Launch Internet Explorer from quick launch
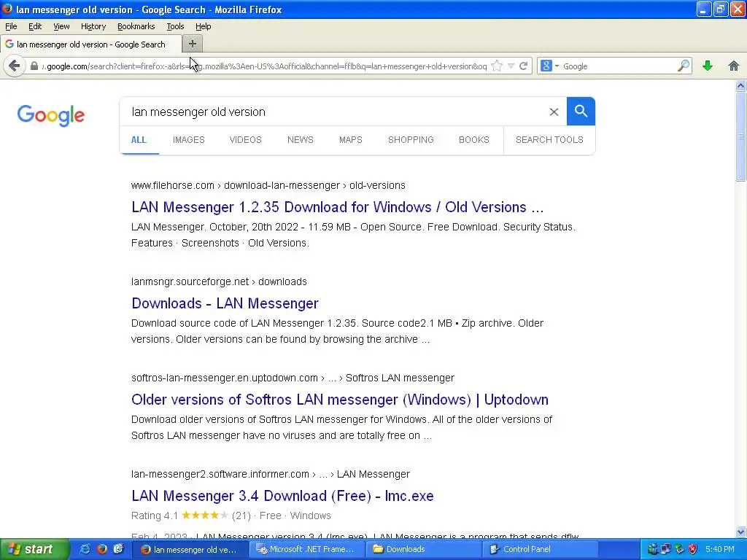This screenshot has width=747, height=560. 85,549
